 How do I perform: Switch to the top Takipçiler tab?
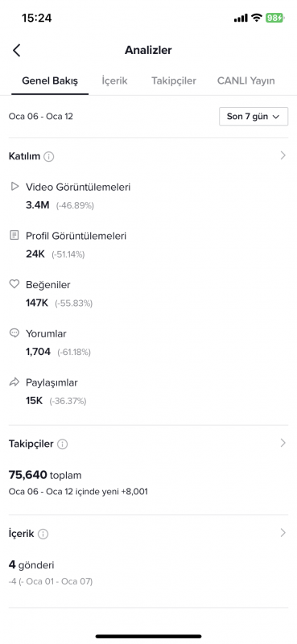click(x=174, y=81)
